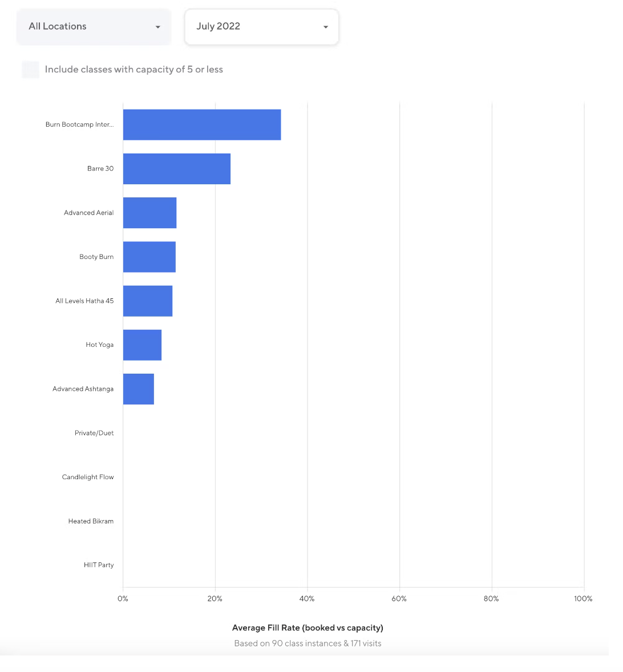623x672 pixels.
Task: Click the July 2022 dropdown arrow
Action: coord(326,27)
